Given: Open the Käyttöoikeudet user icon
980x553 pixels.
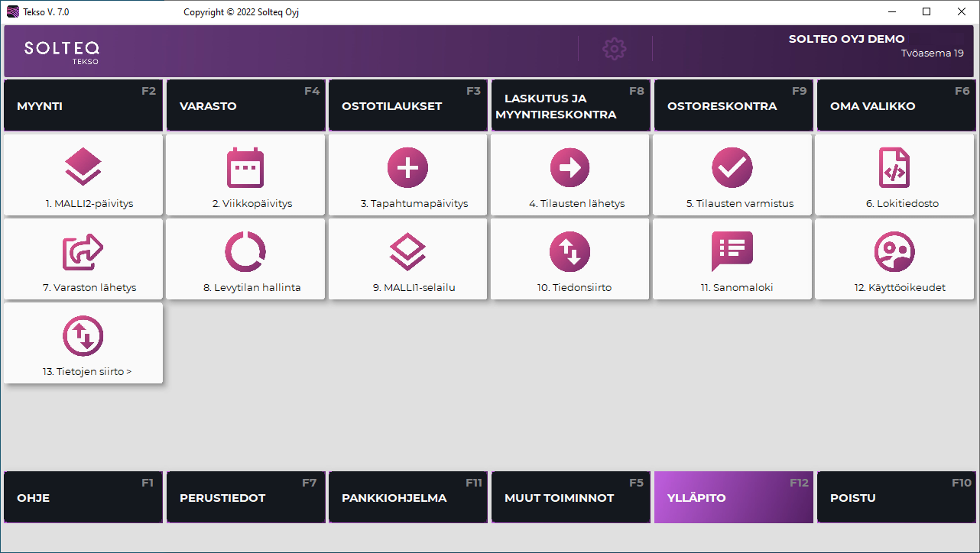Looking at the screenshot, I should pyautogui.click(x=894, y=252).
